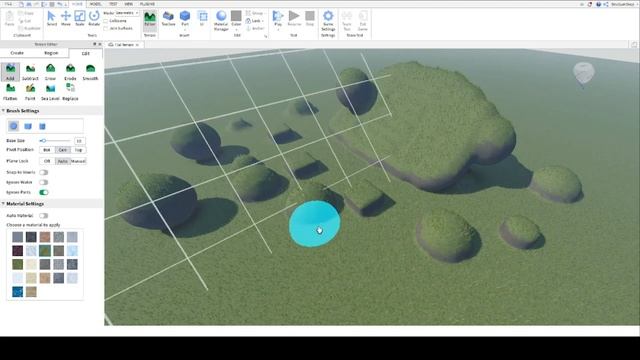Open the VIEW ribbon tab
This screenshot has height=360, width=640.
(129, 4)
